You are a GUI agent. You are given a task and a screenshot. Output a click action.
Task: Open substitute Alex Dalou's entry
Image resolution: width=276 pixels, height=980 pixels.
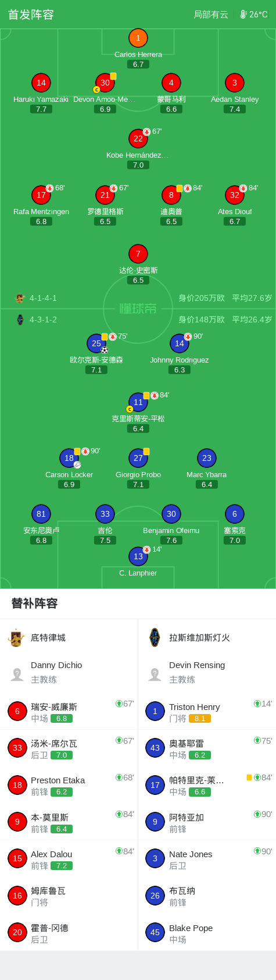coord(69,858)
